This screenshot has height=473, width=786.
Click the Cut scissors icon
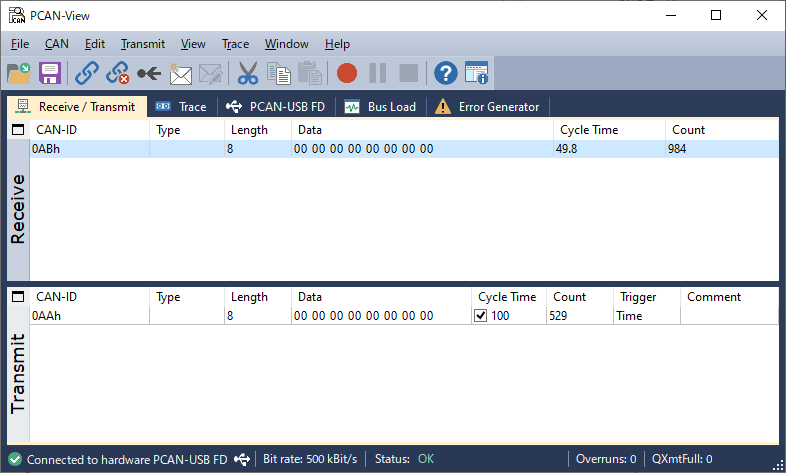coord(248,73)
